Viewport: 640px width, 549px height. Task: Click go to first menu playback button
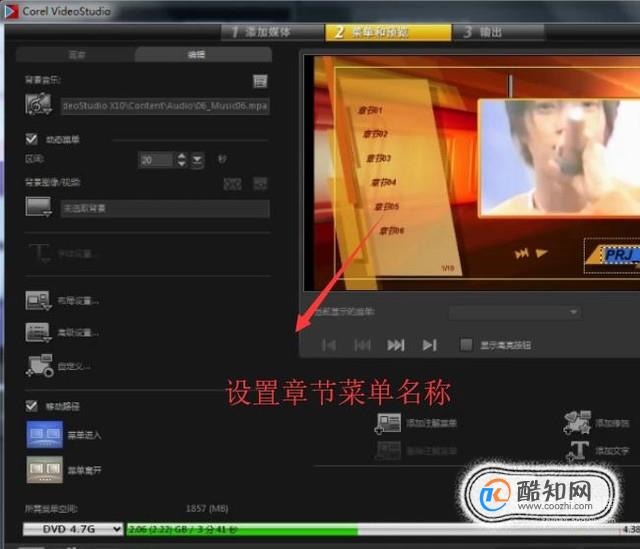(x=329, y=345)
